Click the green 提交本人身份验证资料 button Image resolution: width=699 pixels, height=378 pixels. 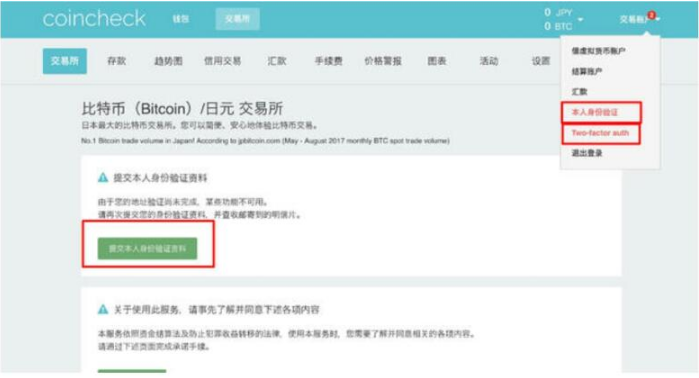point(147,248)
